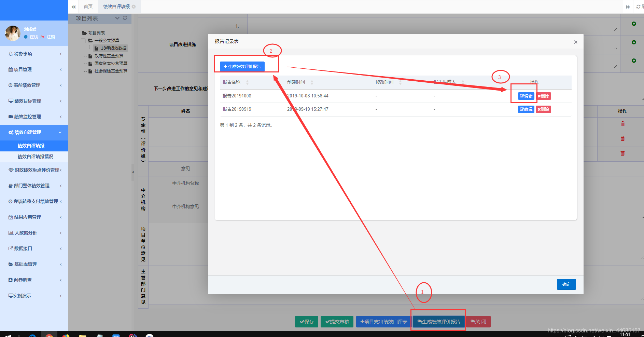This screenshot has width=644, height=337.
Task: Refresh the 项目列表 panel
Action: pyautogui.click(x=125, y=18)
